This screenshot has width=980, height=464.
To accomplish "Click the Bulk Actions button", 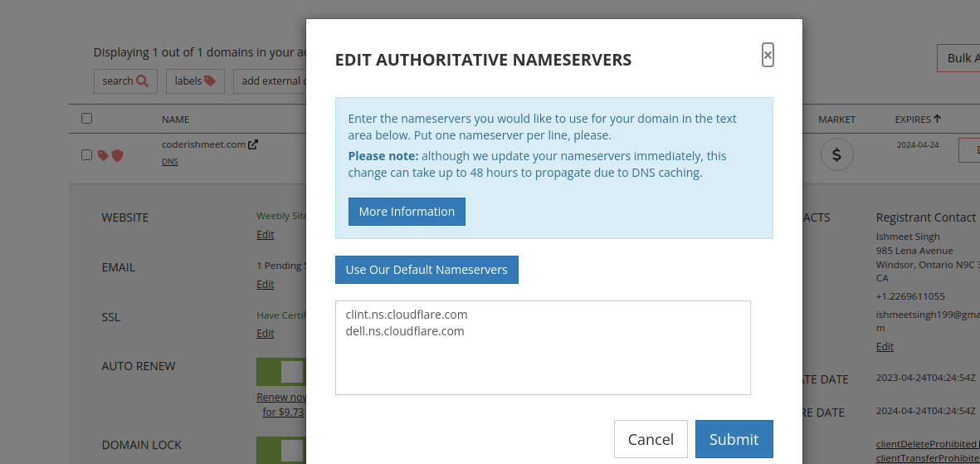I will (x=958, y=58).
